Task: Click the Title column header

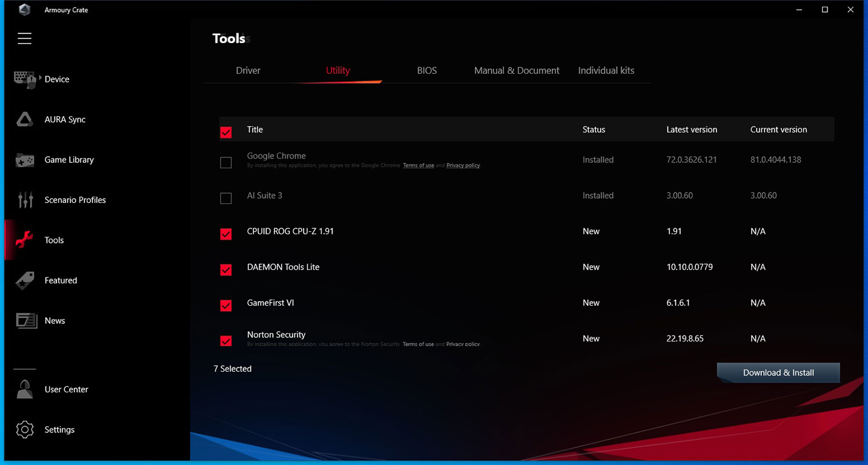Action: point(255,130)
